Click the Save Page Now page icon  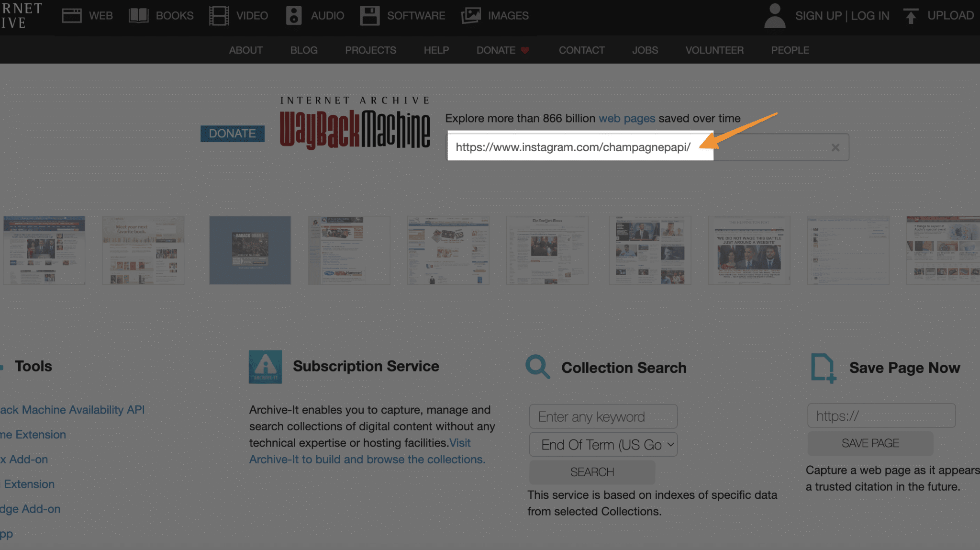coord(822,367)
